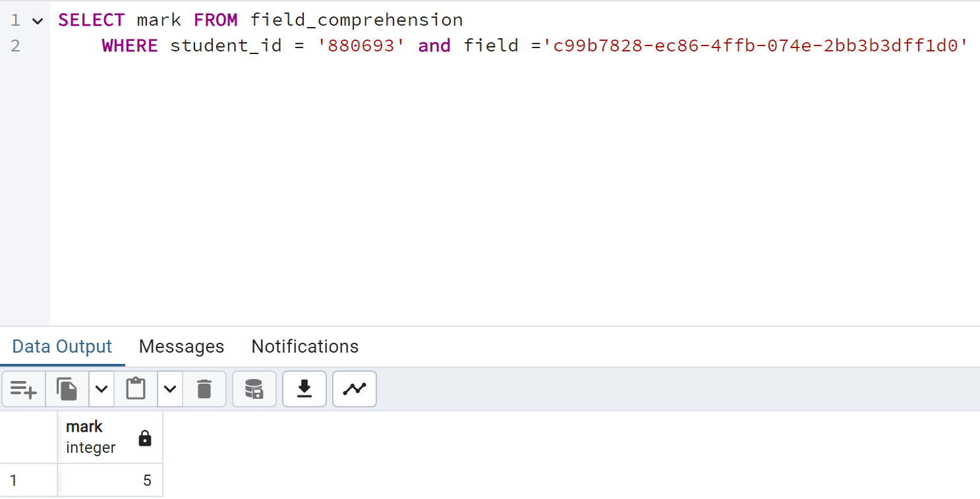This screenshot has width=980, height=499.
Task: Click the Paste clipboard icon
Action: (x=136, y=389)
